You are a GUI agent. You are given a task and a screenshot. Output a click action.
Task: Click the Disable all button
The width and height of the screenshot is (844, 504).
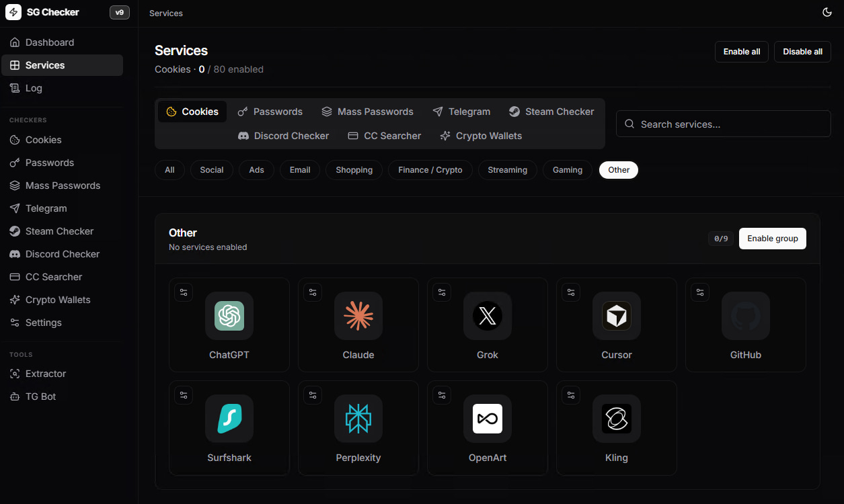tap(802, 52)
